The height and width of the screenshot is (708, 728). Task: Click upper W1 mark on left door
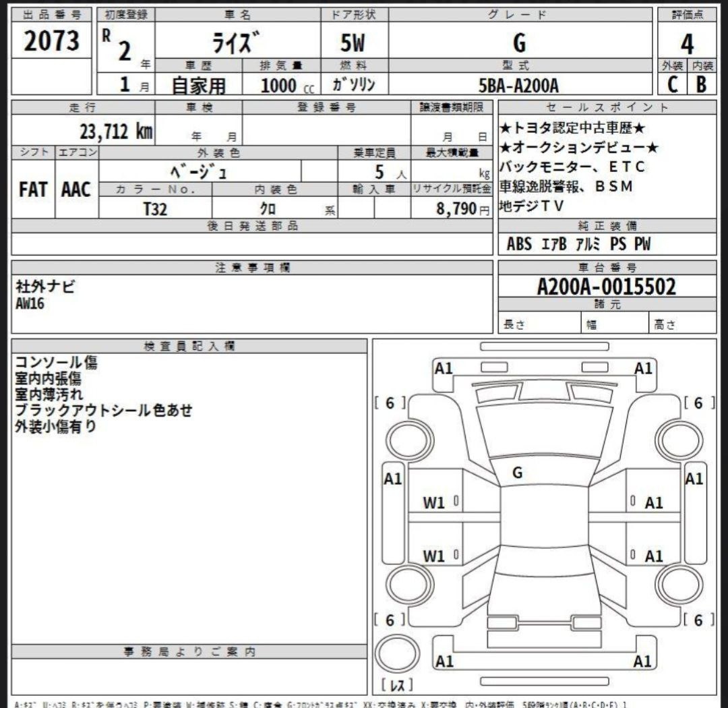pos(433,502)
